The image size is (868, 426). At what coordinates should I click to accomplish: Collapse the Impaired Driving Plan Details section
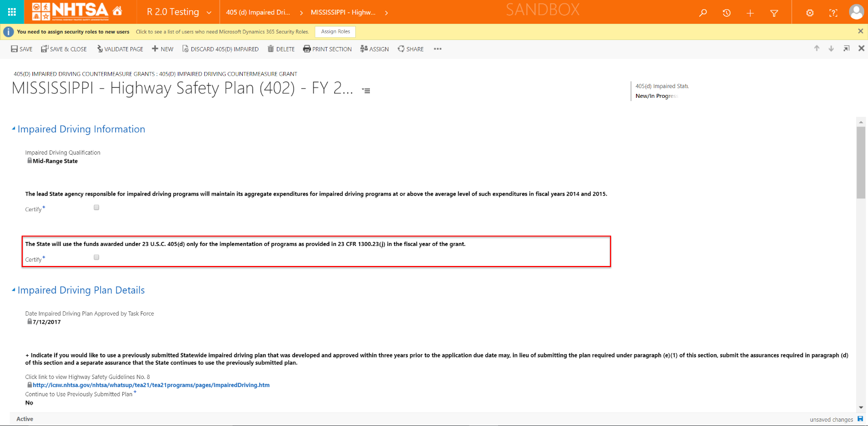pyautogui.click(x=14, y=290)
